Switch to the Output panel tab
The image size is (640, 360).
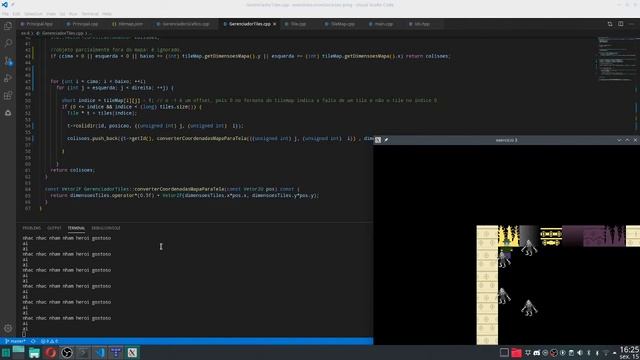(x=54, y=228)
